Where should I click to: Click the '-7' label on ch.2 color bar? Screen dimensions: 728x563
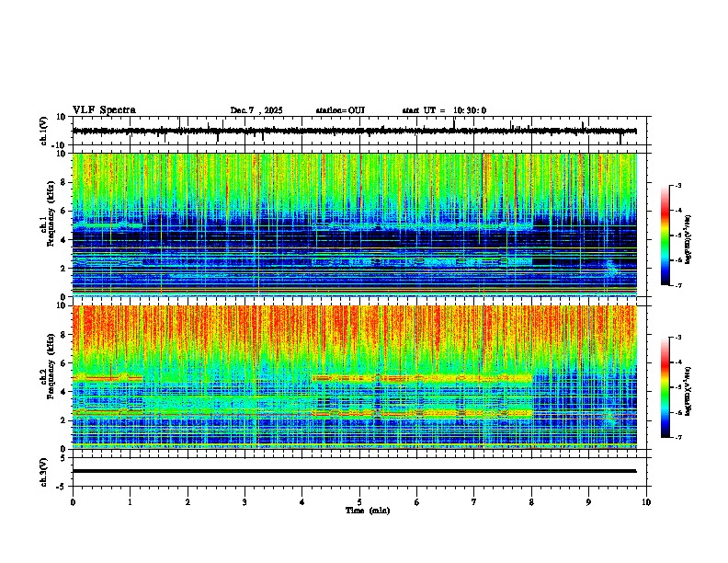click(678, 437)
